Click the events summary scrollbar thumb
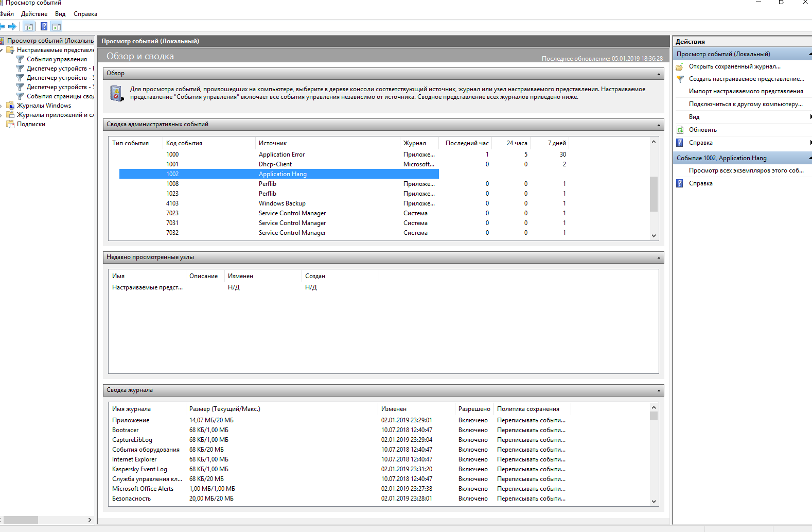The height and width of the screenshot is (532, 812). (x=654, y=194)
